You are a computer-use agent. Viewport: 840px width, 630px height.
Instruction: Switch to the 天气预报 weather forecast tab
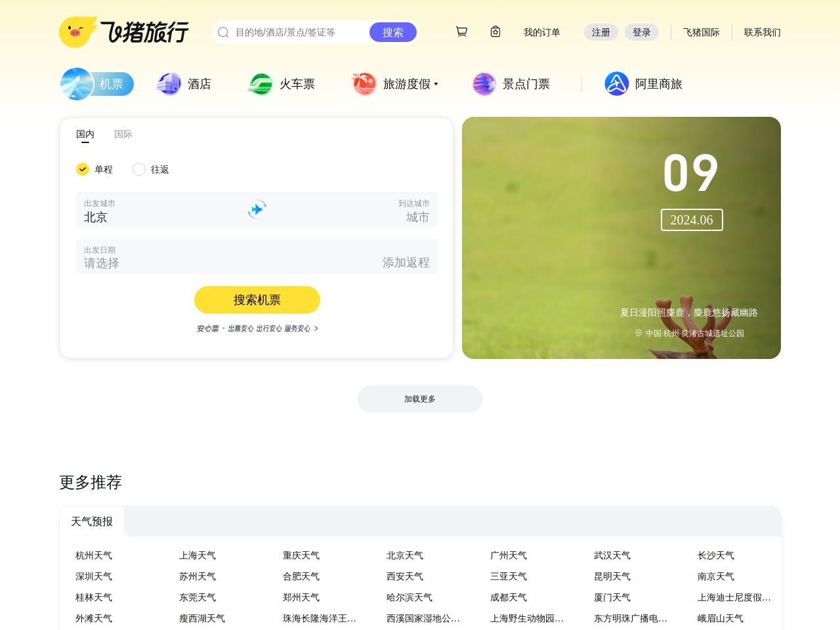92,521
